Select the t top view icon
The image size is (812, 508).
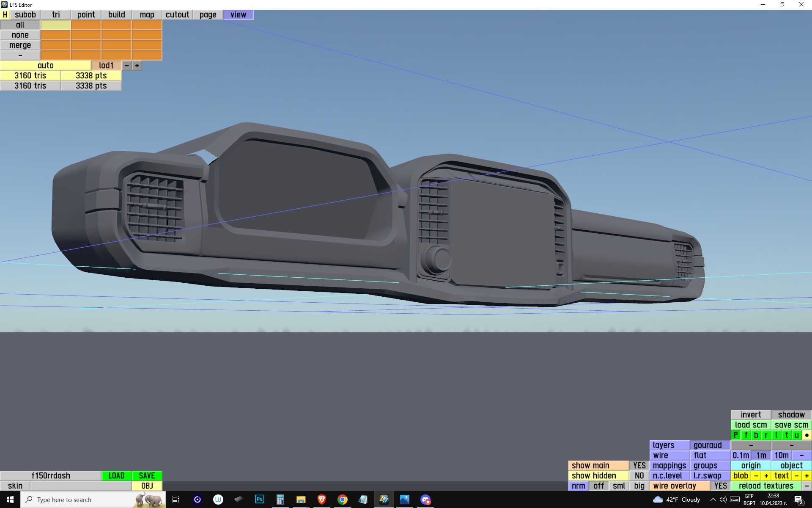click(x=786, y=435)
